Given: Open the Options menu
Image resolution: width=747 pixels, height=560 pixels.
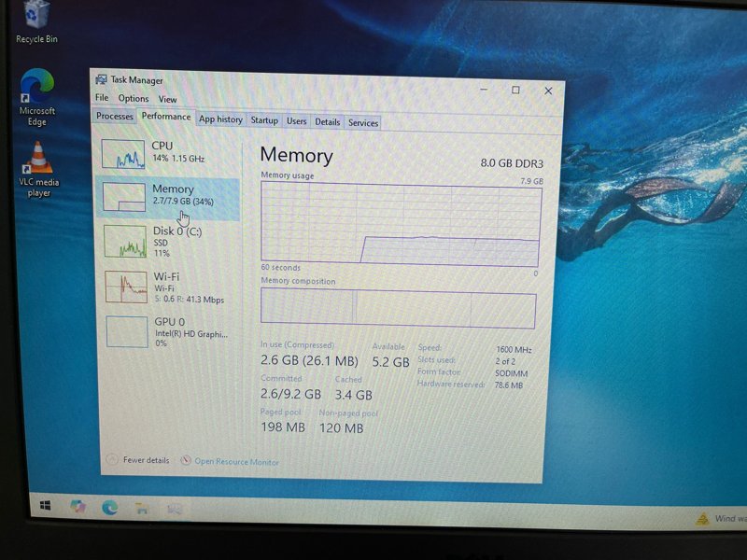Looking at the screenshot, I should click(x=134, y=98).
